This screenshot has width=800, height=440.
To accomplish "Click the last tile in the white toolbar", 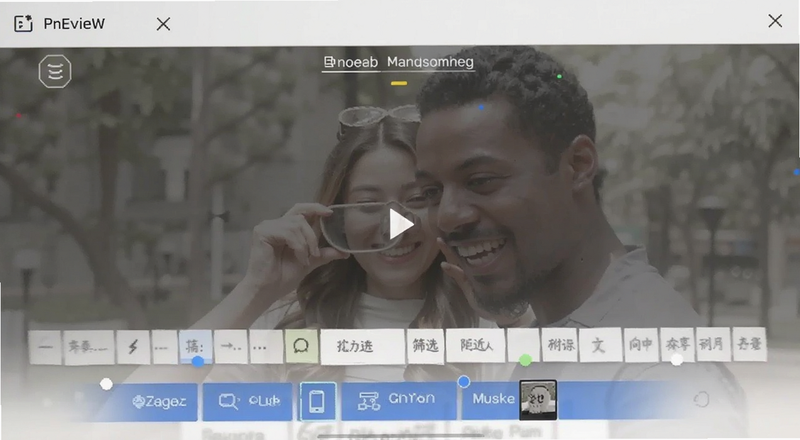I will point(749,344).
